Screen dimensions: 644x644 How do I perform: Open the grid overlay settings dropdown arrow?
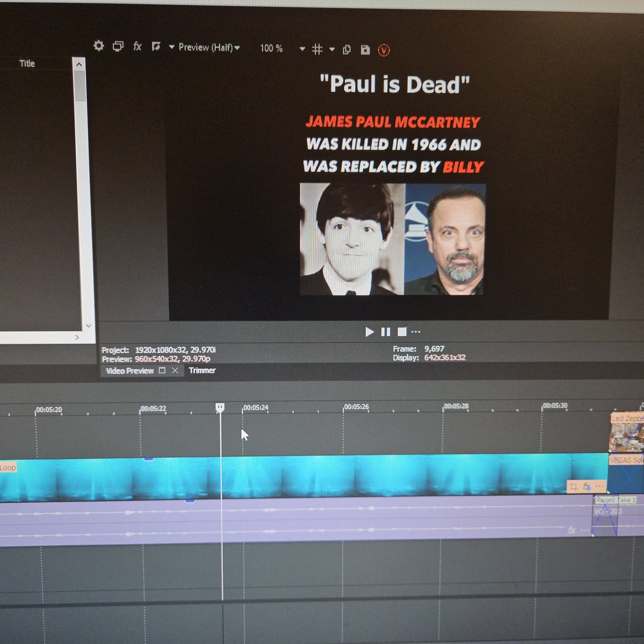pos(332,49)
